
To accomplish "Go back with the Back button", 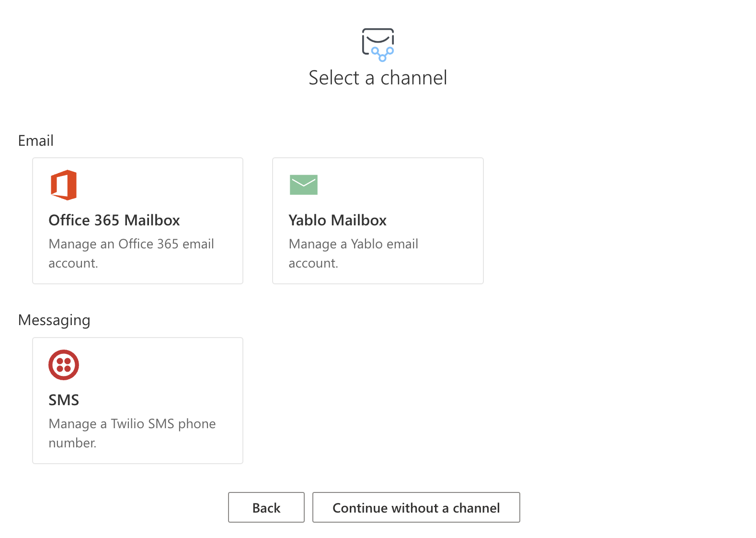I will pyautogui.click(x=266, y=507).
